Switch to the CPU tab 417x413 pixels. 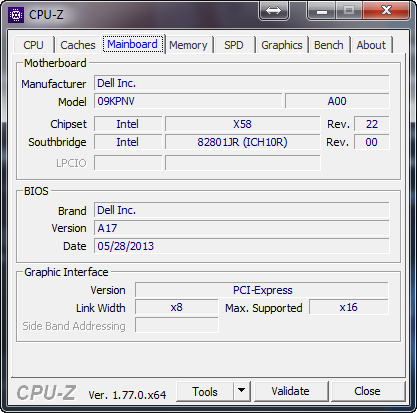pos(33,45)
